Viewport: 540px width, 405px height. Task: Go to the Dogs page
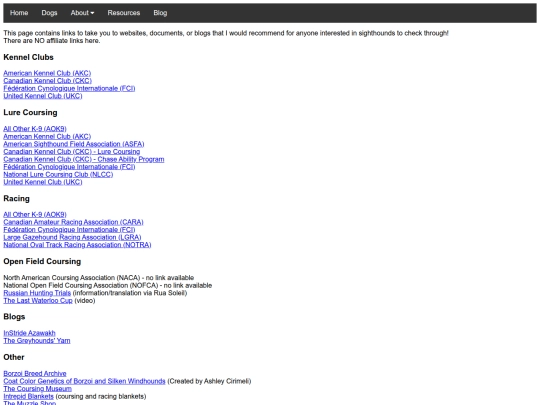tap(49, 13)
